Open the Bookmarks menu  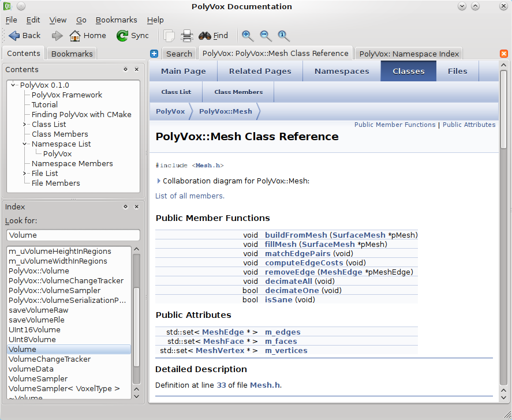[x=116, y=20]
